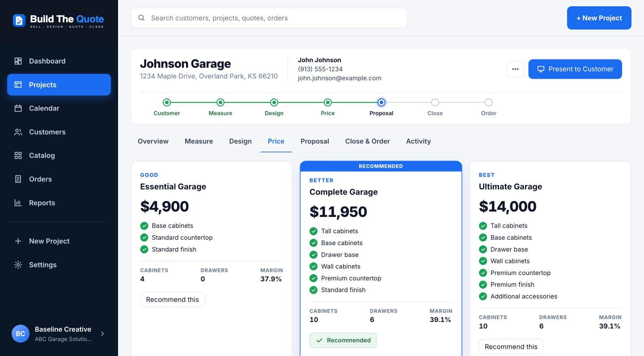Select the Customer step in progress tracker

pyautogui.click(x=167, y=107)
